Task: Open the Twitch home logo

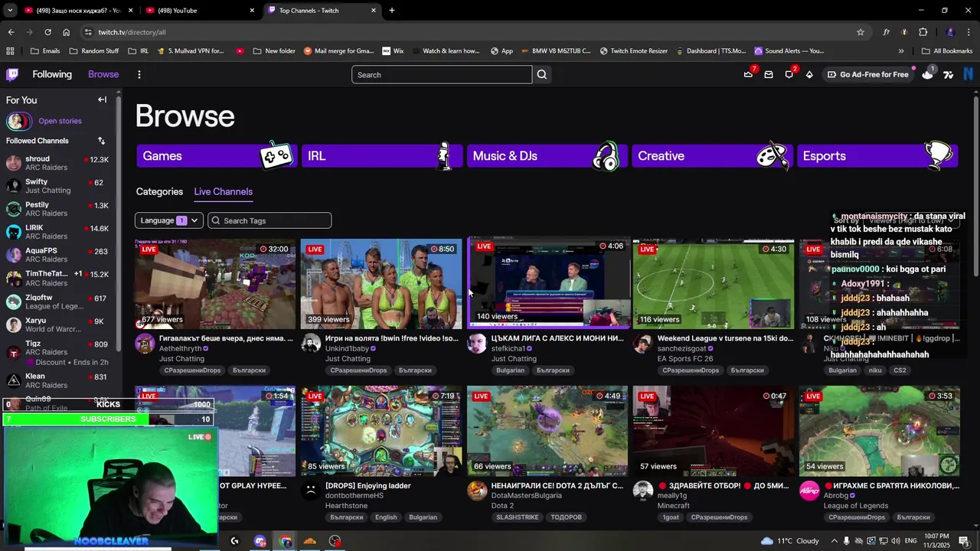Action: (12, 74)
